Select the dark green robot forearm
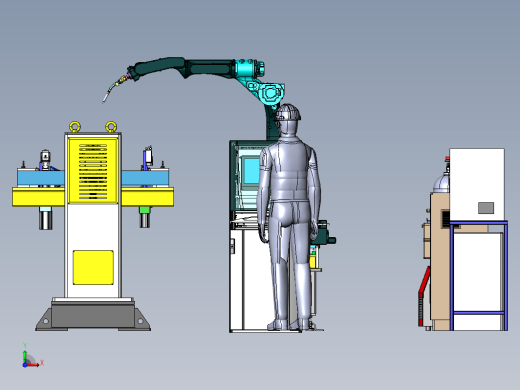This screenshot has width=520, height=390. pos(209,68)
